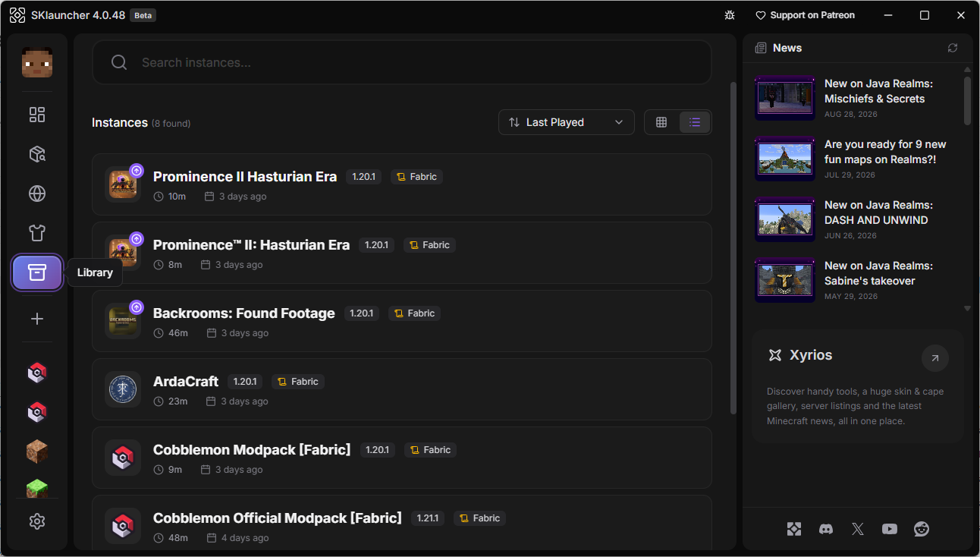The image size is (980, 557).
Task: Click the Beta badge in title bar
Action: pyautogui.click(x=143, y=15)
